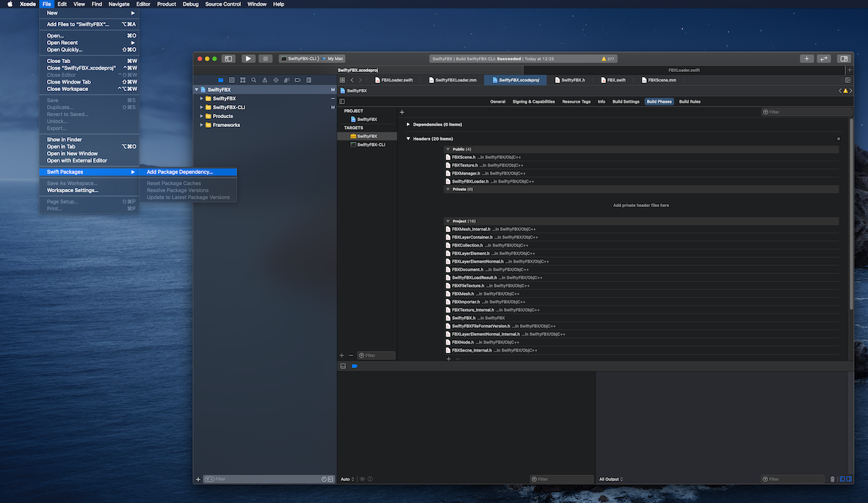Click the Run (play) button in toolbar
Viewport: 868px width, 503px height.
[248, 59]
